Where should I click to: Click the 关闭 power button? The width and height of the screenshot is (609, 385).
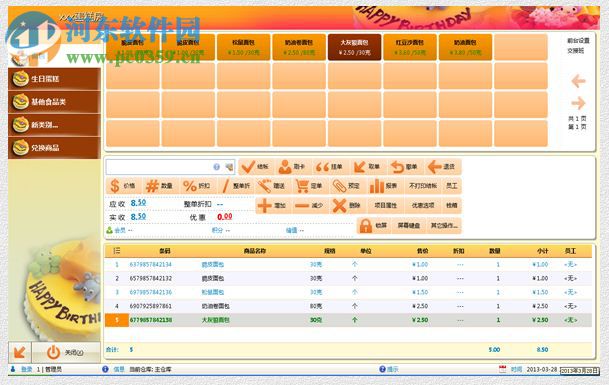66,352
